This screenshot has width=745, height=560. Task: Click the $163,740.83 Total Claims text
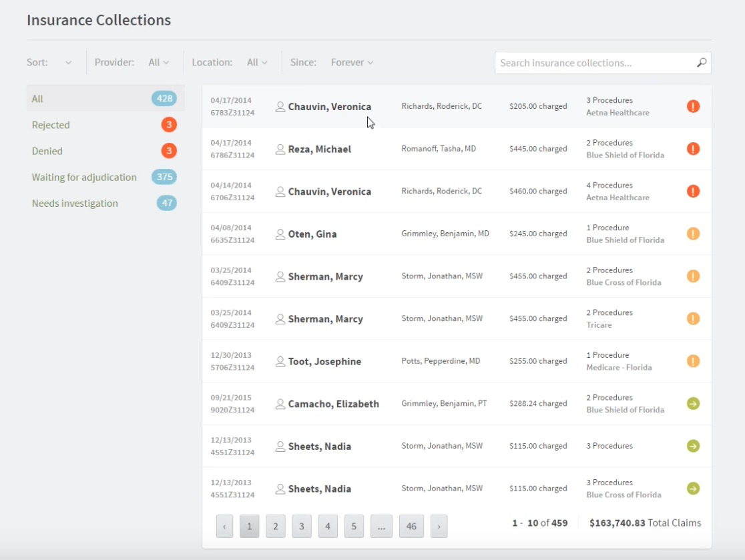[646, 523]
